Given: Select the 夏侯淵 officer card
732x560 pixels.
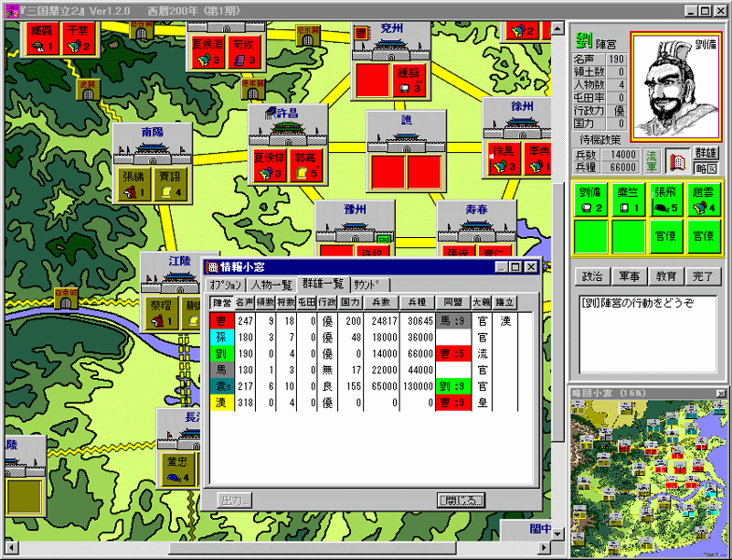Looking at the screenshot, I should [x=207, y=52].
